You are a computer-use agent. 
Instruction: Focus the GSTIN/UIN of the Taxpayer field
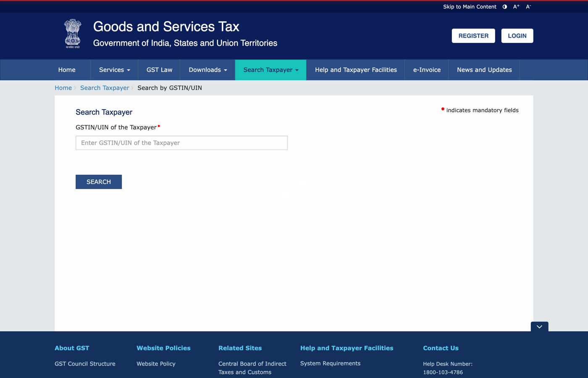pyautogui.click(x=181, y=143)
